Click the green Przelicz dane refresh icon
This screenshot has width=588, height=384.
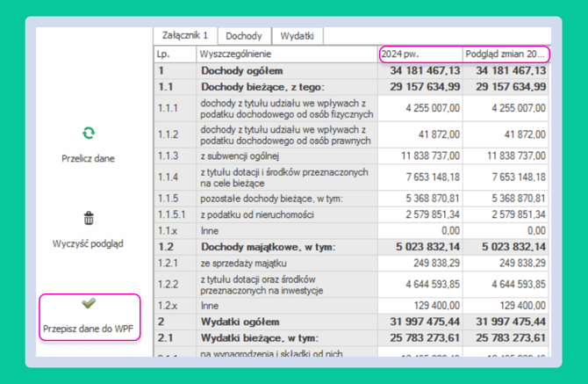(x=89, y=134)
